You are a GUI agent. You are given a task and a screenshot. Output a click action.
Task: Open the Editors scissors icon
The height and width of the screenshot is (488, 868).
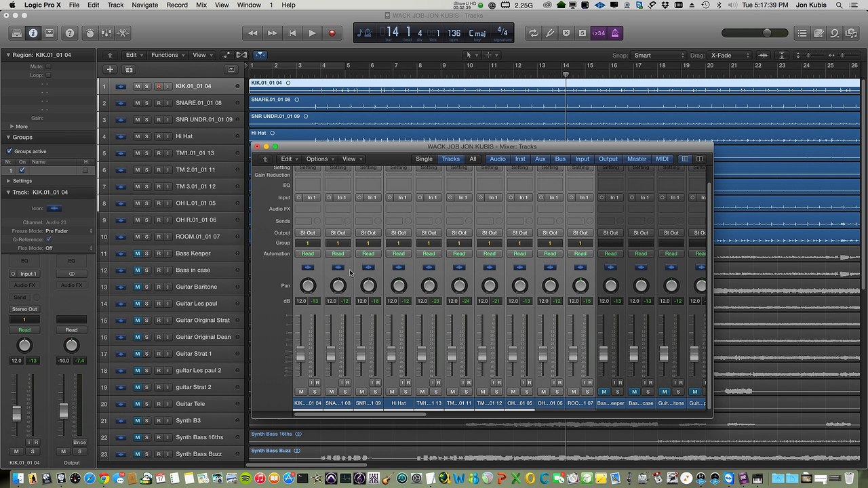(x=123, y=33)
